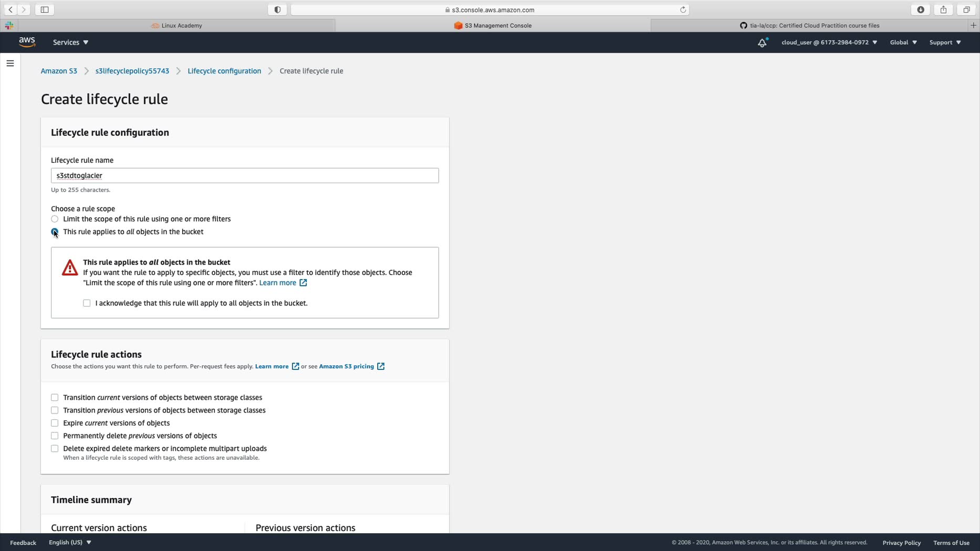This screenshot has height=551, width=980.
Task: Open the Terms of Use footer link
Action: 951,543
